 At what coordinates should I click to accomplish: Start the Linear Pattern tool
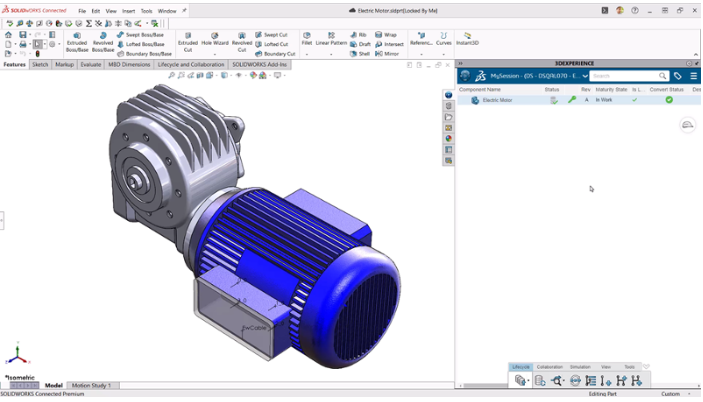click(x=331, y=39)
